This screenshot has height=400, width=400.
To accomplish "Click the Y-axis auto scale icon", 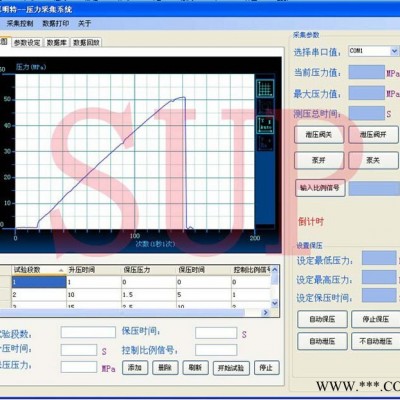I will coord(265,125).
